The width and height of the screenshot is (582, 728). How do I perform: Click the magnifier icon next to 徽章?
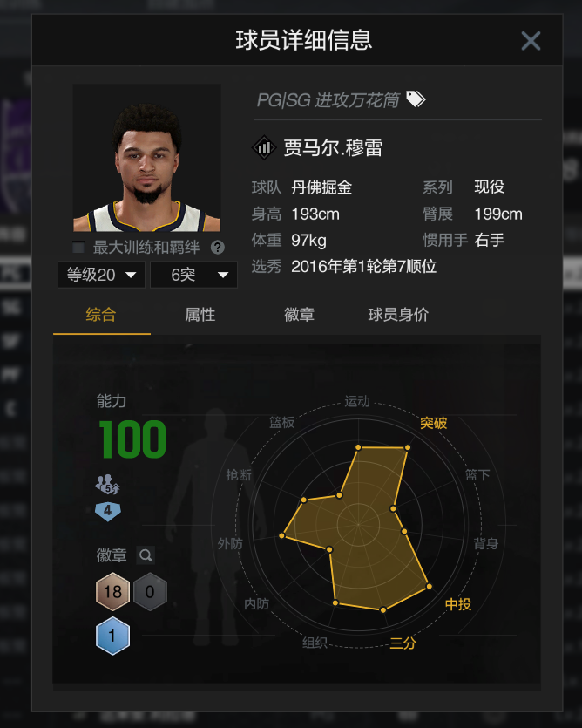point(145,555)
